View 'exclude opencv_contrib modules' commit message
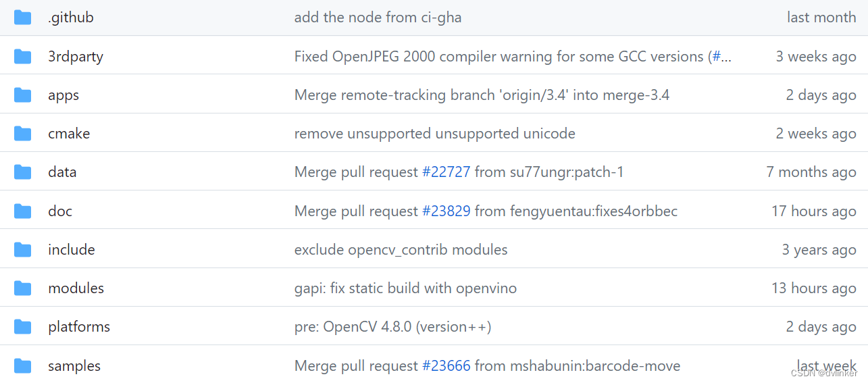 [x=401, y=250]
